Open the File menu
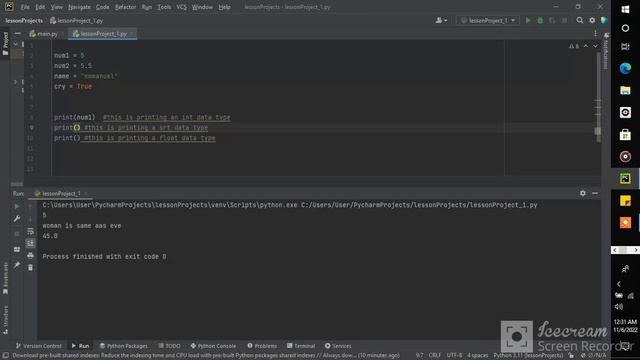 pos(25,7)
